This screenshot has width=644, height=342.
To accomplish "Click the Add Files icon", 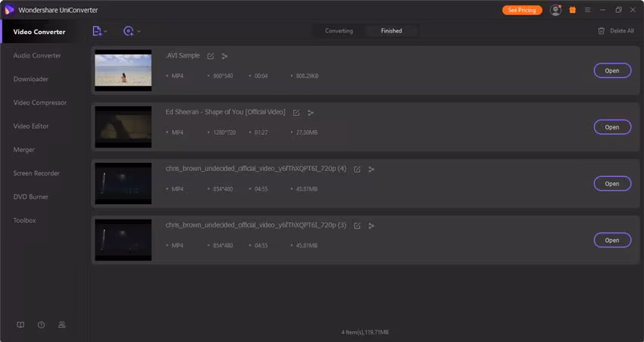I will (x=96, y=31).
